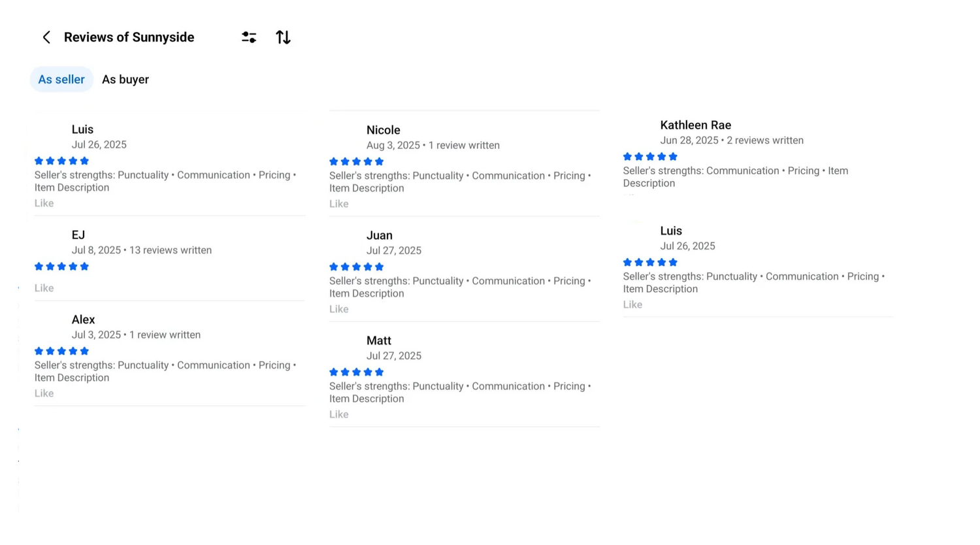This screenshot has height=545, width=980.
Task: Open the review filter options icon
Action: coord(249,37)
